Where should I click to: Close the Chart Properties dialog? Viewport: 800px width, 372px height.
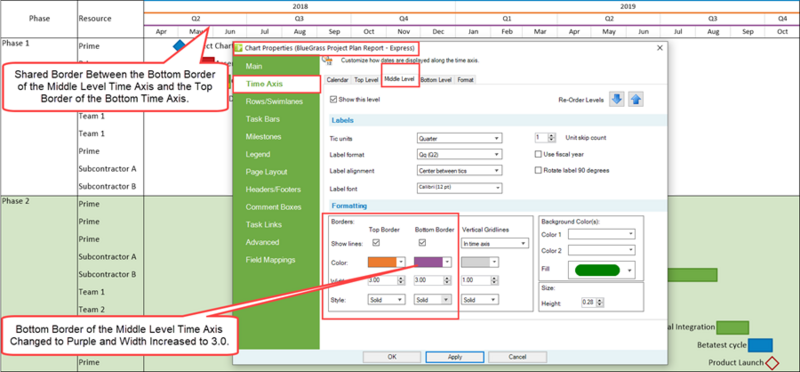pyautogui.click(x=660, y=48)
